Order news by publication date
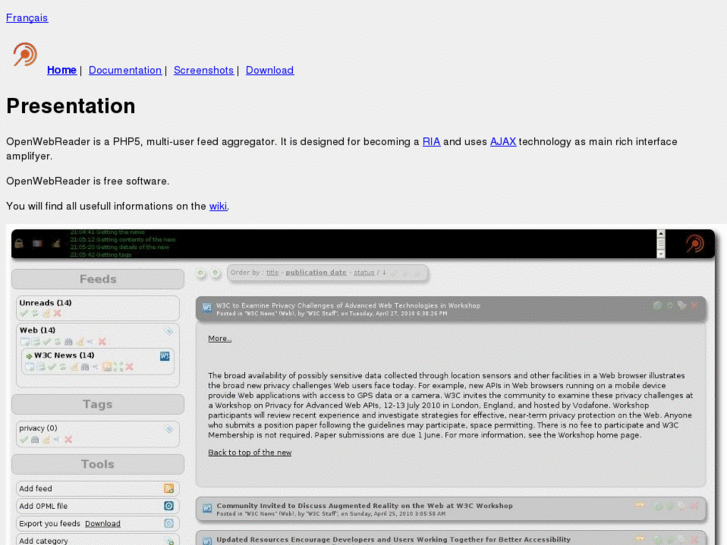Image resolution: width=727 pixels, height=545 pixels. point(316,272)
